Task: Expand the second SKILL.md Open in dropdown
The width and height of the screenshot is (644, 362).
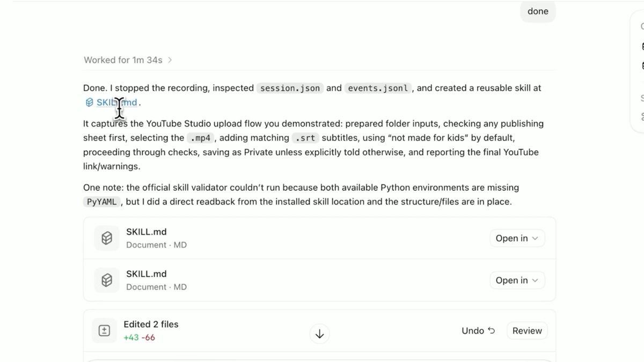Action: tap(517, 280)
